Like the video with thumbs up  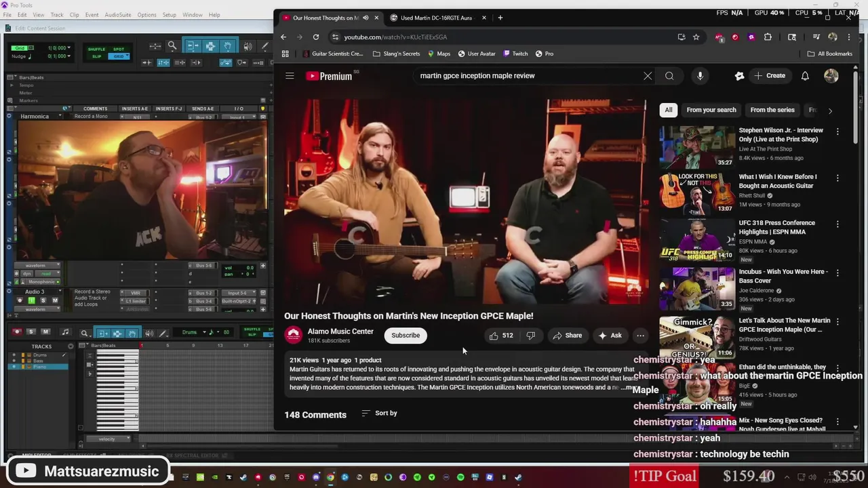502,335
